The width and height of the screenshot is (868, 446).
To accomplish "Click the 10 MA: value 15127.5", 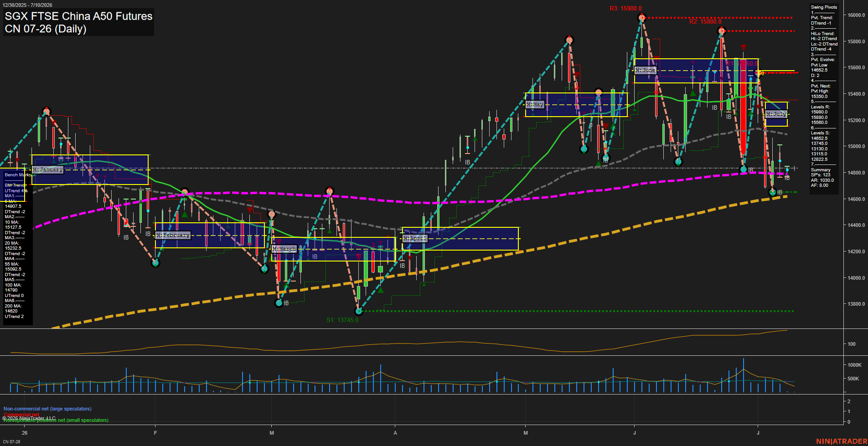I will tap(13, 227).
